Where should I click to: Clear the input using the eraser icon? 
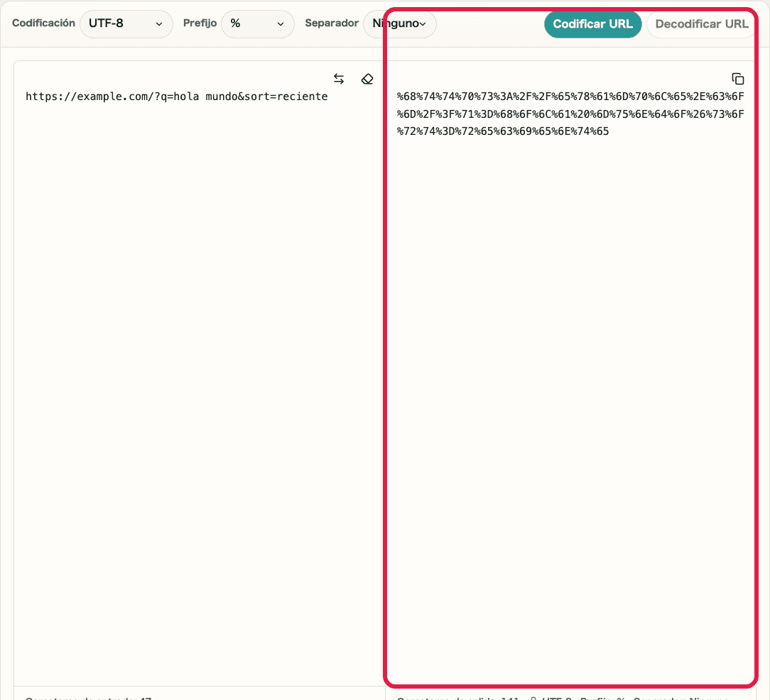point(367,79)
